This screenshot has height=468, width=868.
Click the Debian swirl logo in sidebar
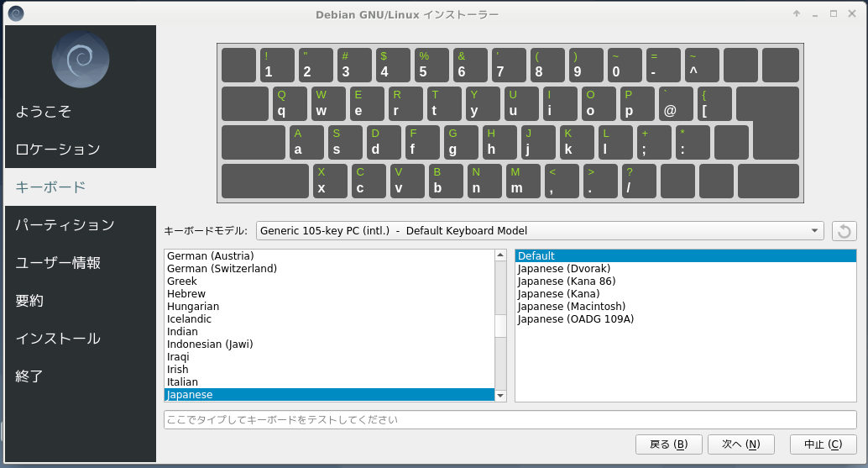(x=81, y=60)
